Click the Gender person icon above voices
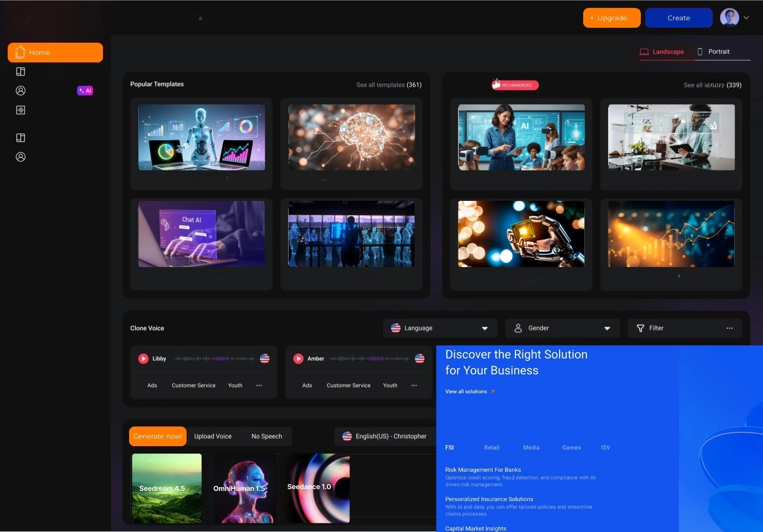 (x=518, y=328)
